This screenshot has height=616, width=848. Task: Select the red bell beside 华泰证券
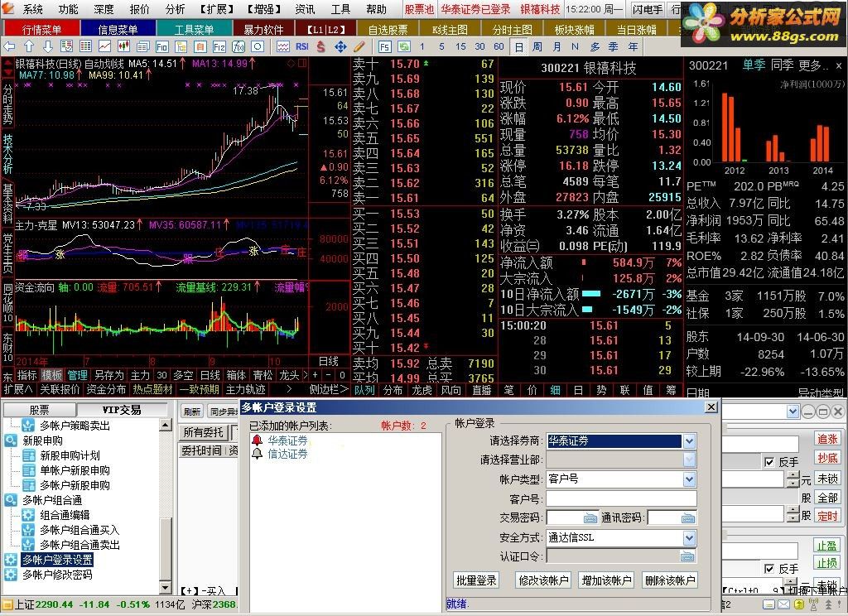(x=258, y=440)
